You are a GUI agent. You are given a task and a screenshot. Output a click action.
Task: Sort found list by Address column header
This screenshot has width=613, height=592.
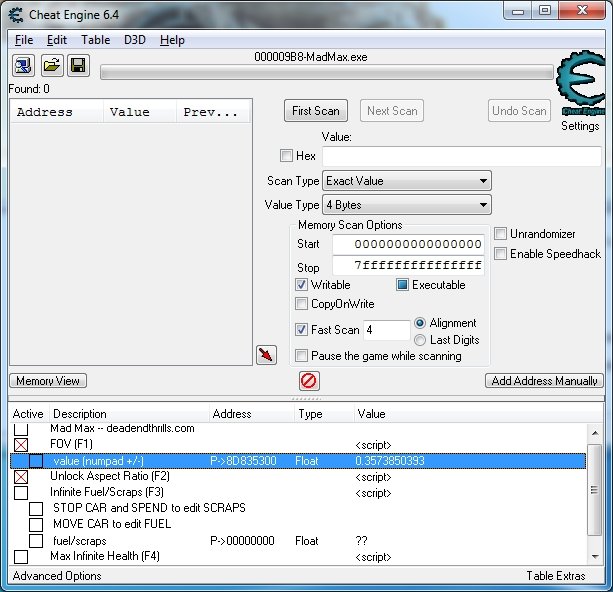(57, 112)
